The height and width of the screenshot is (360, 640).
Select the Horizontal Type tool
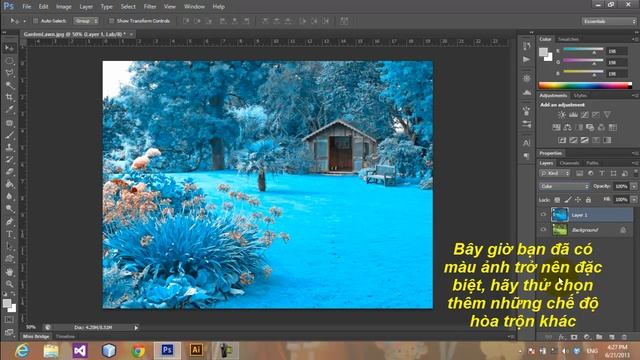(9, 234)
